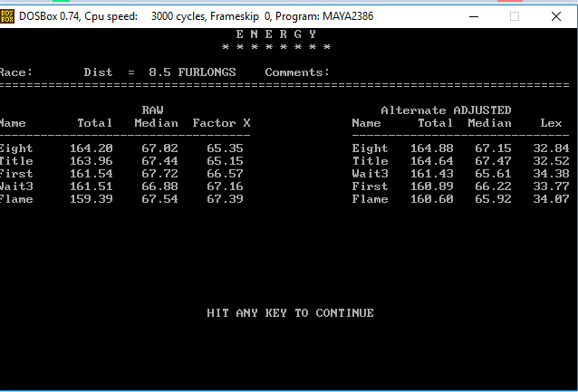Image resolution: width=578 pixels, height=392 pixels.
Task: Click the name Wait3 in the adjusted table
Action: (x=371, y=174)
